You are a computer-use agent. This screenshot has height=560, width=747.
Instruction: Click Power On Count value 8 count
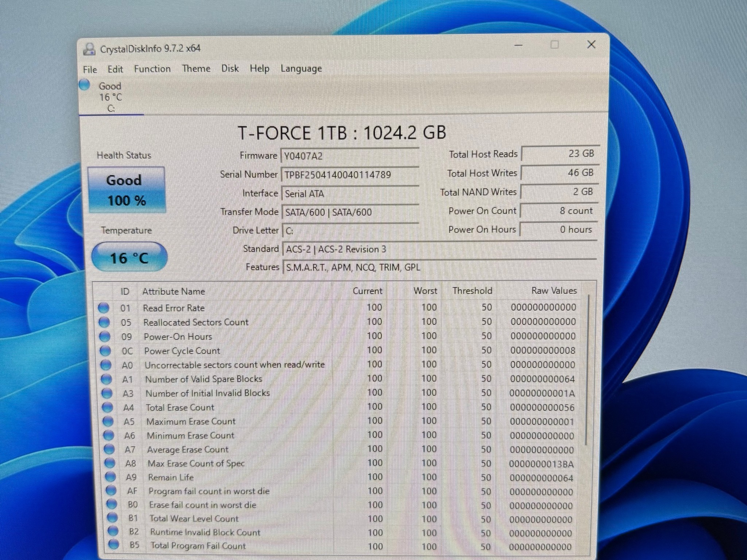[559, 211]
